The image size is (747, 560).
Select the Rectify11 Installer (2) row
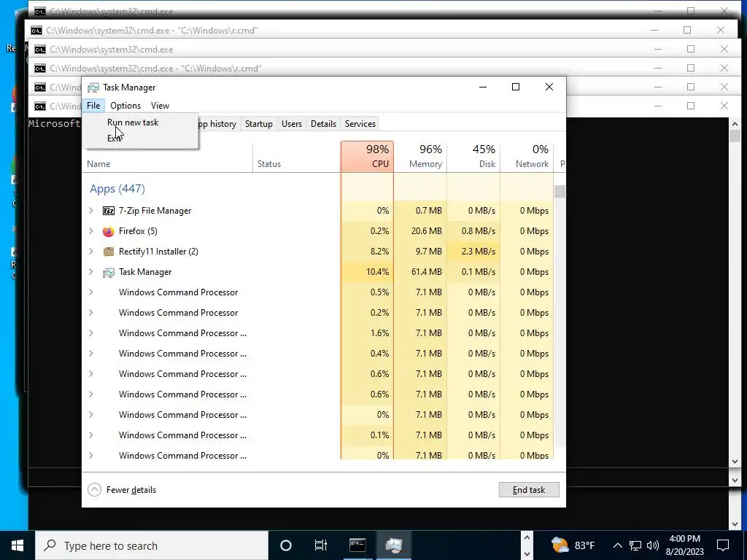point(318,252)
